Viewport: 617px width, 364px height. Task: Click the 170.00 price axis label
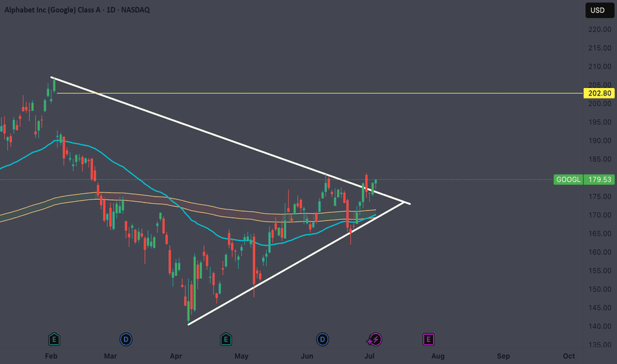point(600,215)
